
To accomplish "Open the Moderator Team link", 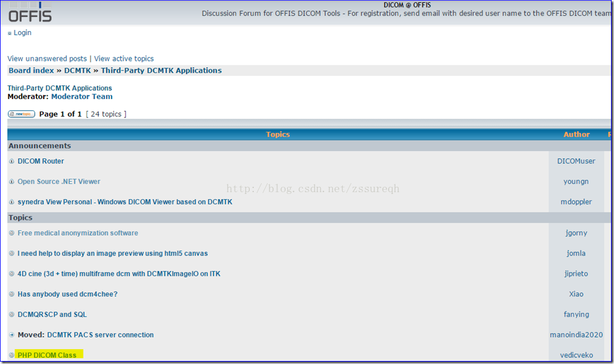I will [82, 97].
